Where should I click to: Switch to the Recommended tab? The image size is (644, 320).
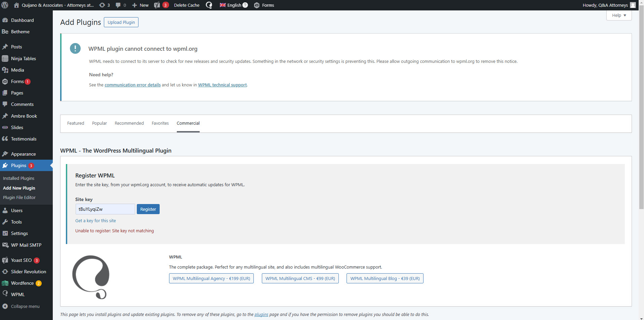coord(129,123)
